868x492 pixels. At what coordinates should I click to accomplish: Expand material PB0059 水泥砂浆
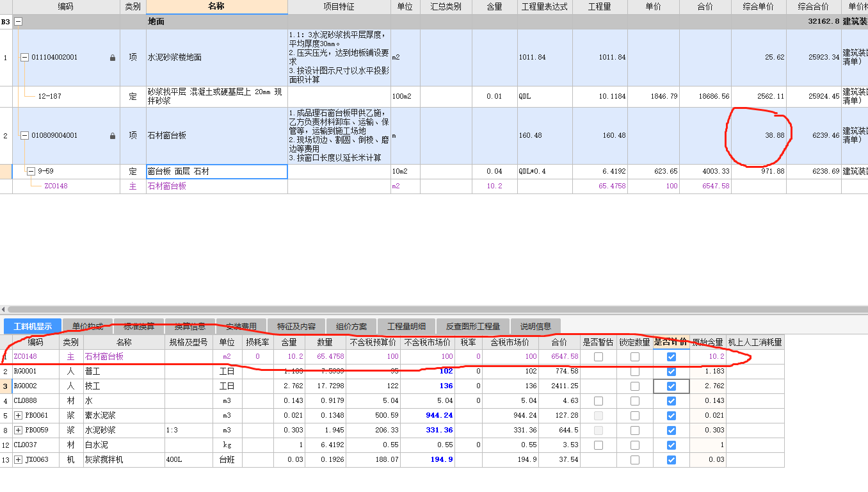[18, 430]
